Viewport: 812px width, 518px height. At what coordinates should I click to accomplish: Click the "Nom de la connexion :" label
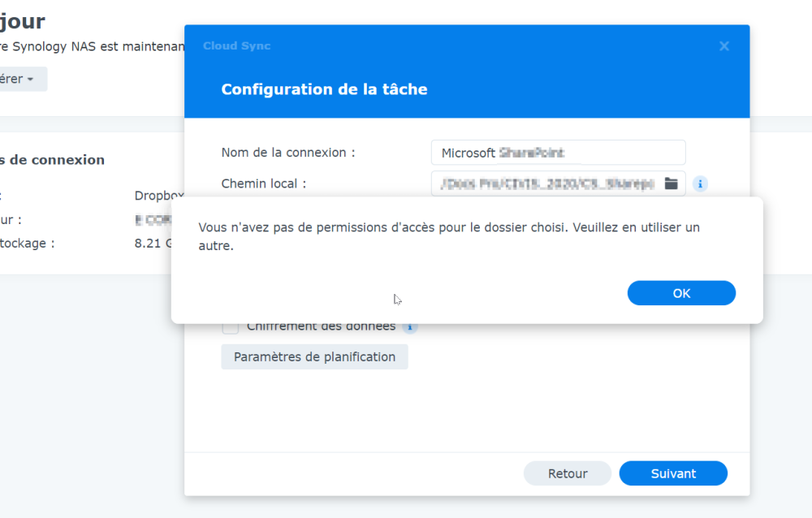pos(288,153)
